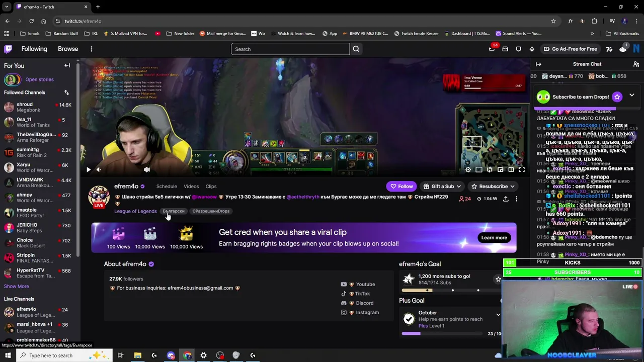This screenshot has width=644, height=362.
Task: Play the stream video
Action: 89,169
